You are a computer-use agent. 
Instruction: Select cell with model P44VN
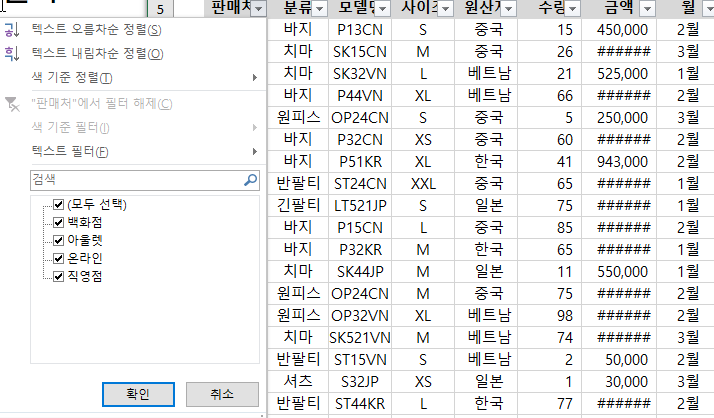pyautogui.click(x=360, y=96)
